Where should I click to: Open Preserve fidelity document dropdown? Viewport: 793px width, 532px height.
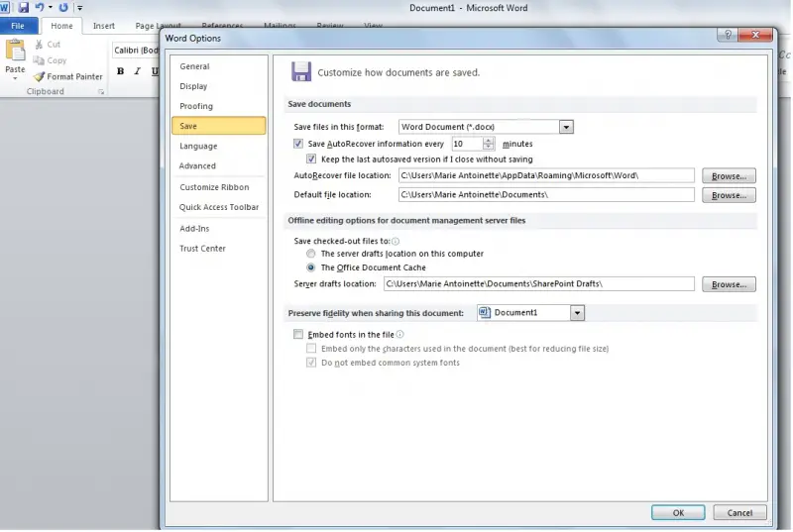pyautogui.click(x=578, y=313)
